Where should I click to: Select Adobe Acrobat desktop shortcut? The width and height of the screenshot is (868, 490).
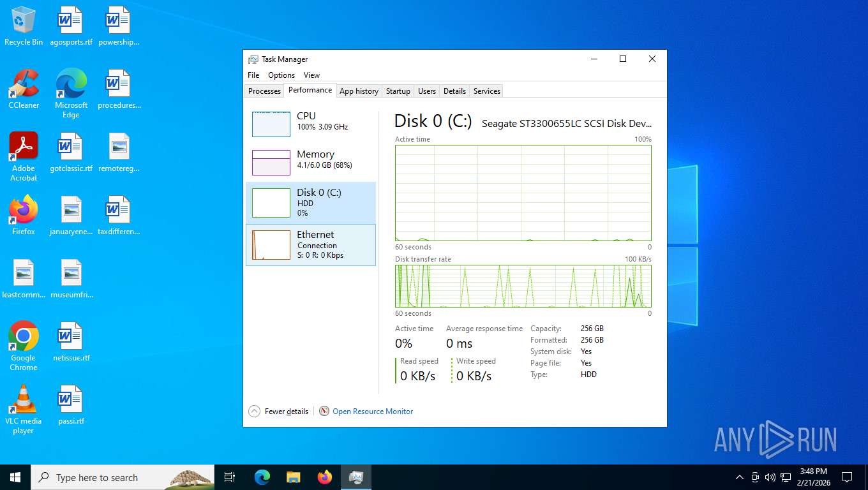point(24,157)
